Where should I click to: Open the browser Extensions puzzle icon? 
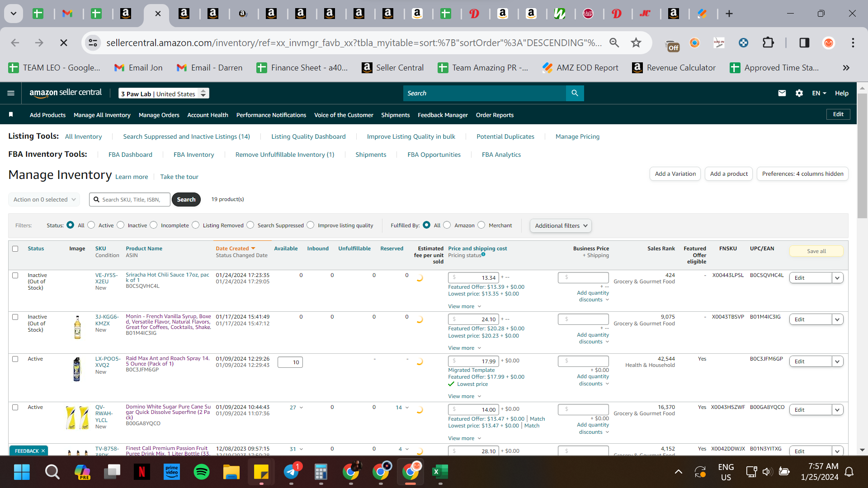click(768, 42)
